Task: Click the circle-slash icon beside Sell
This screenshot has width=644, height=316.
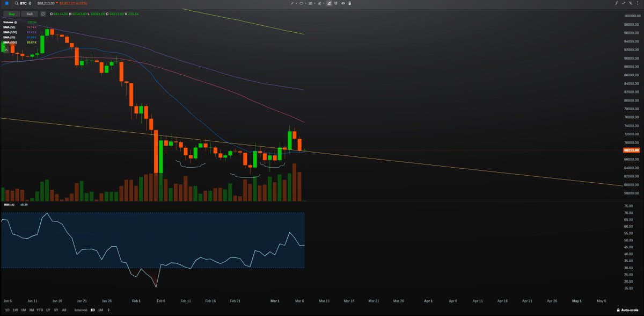Action: point(43,14)
